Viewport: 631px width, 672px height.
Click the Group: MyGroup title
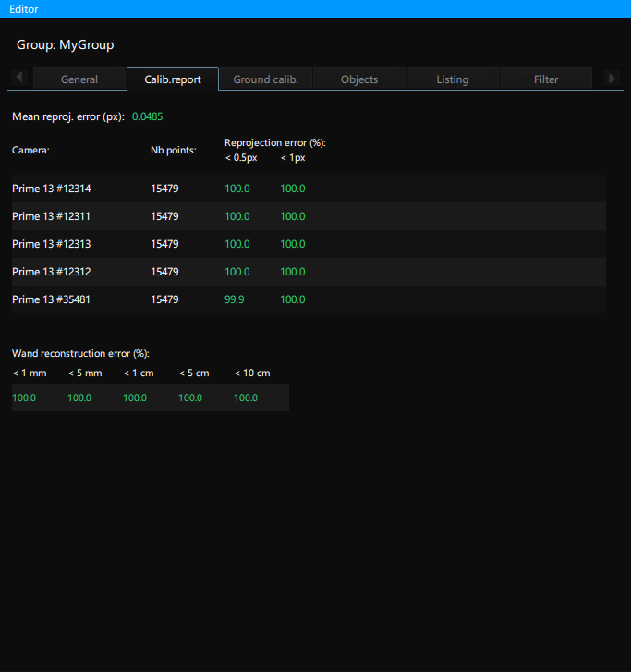click(65, 44)
